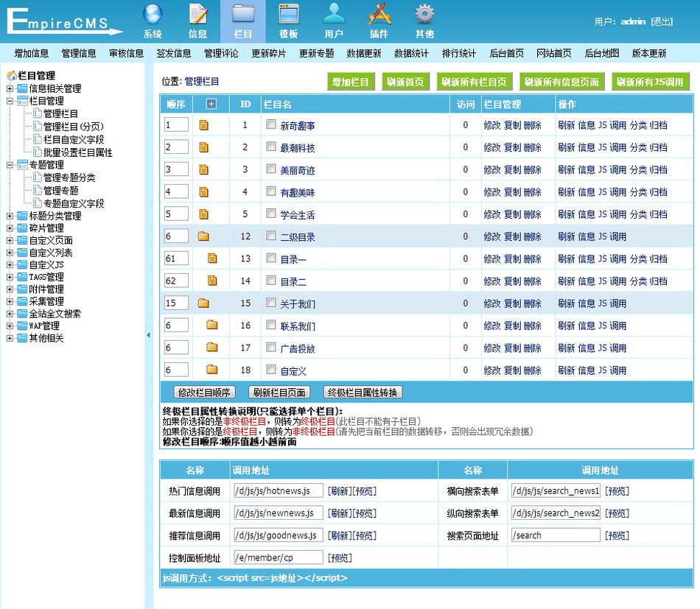700x609 pixels.
Task: Open the 审核信息 menu item
Action: pyautogui.click(x=126, y=54)
